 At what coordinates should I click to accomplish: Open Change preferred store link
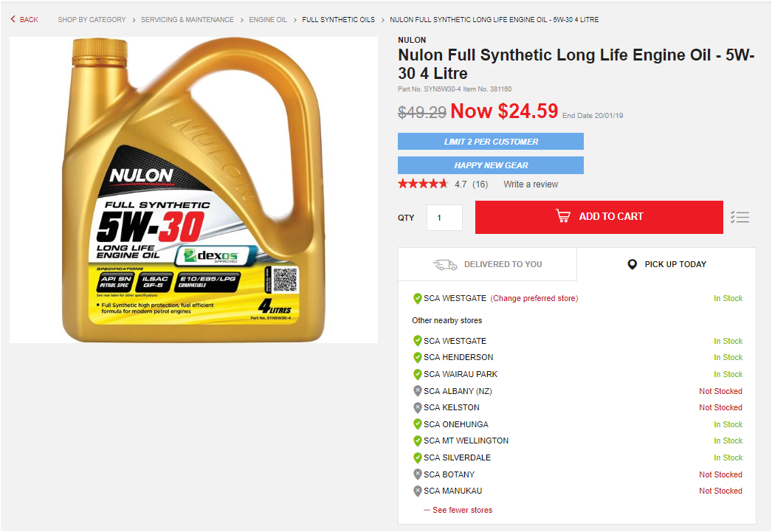pos(534,298)
